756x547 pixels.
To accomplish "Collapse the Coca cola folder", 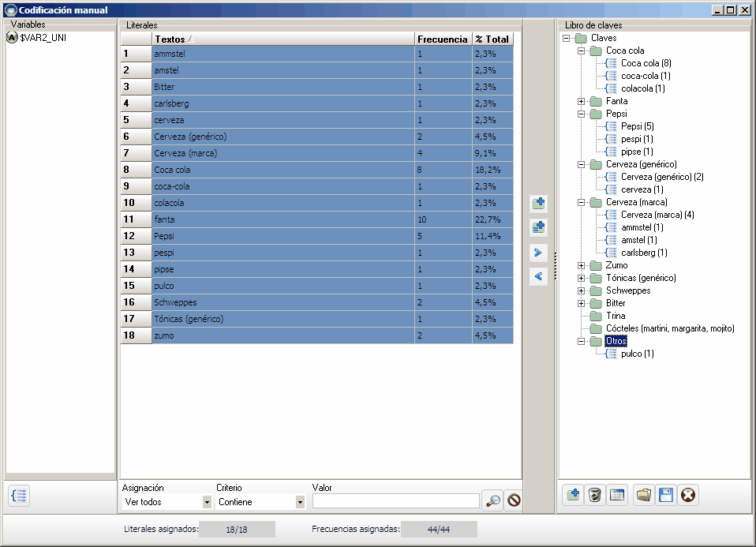I will 582,51.
